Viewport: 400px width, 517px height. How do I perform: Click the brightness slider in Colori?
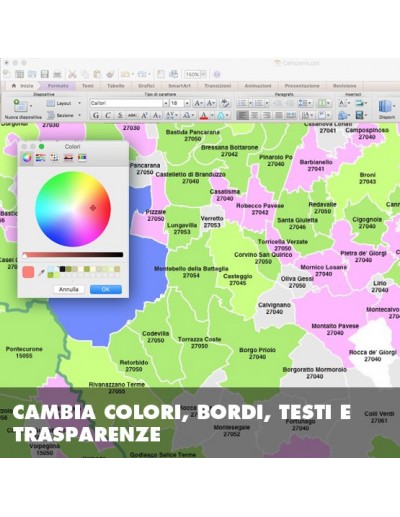73,255
